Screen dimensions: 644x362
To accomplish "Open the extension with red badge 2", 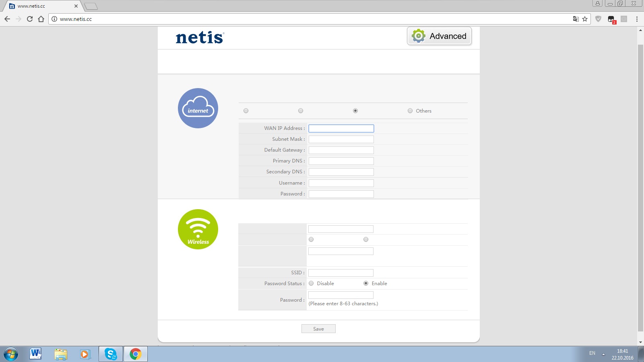I will pyautogui.click(x=611, y=19).
